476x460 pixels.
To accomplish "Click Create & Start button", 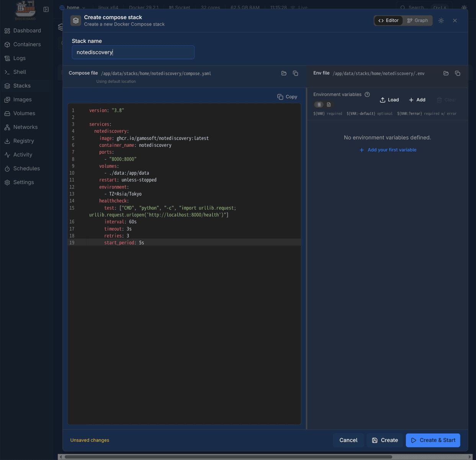I will pyautogui.click(x=433, y=440).
